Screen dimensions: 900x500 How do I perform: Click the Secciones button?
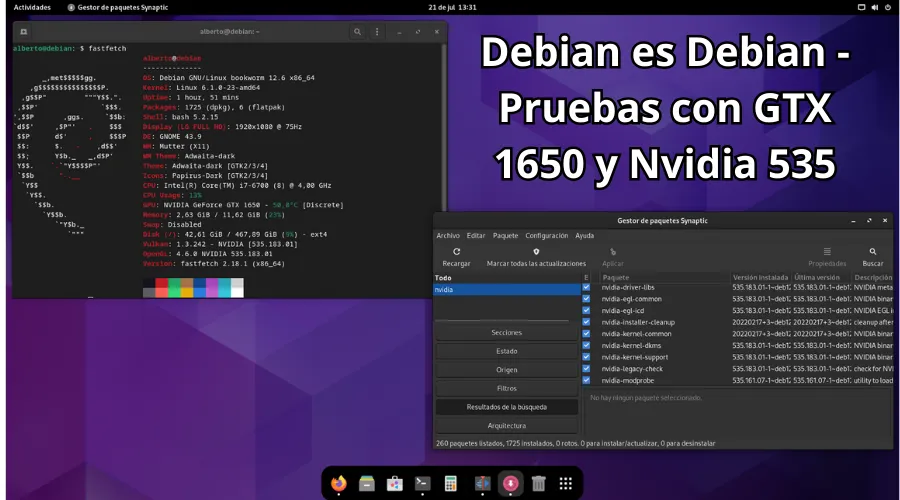(506, 332)
